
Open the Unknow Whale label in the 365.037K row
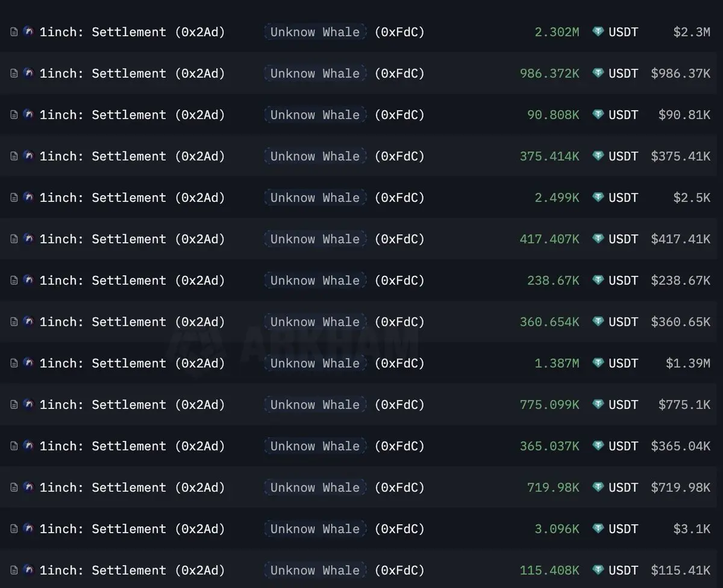tap(315, 446)
